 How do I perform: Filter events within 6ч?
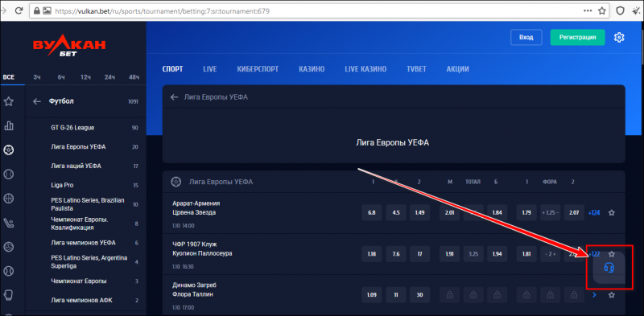click(x=61, y=77)
